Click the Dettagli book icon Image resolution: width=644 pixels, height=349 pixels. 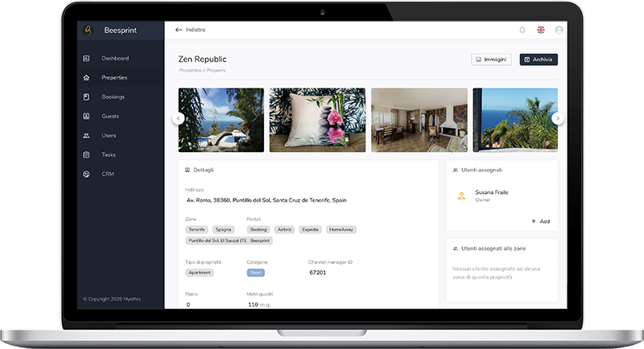pyautogui.click(x=188, y=170)
